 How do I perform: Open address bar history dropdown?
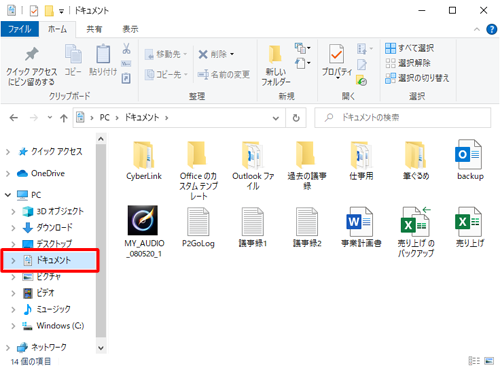pyautogui.click(x=276, y=118)
